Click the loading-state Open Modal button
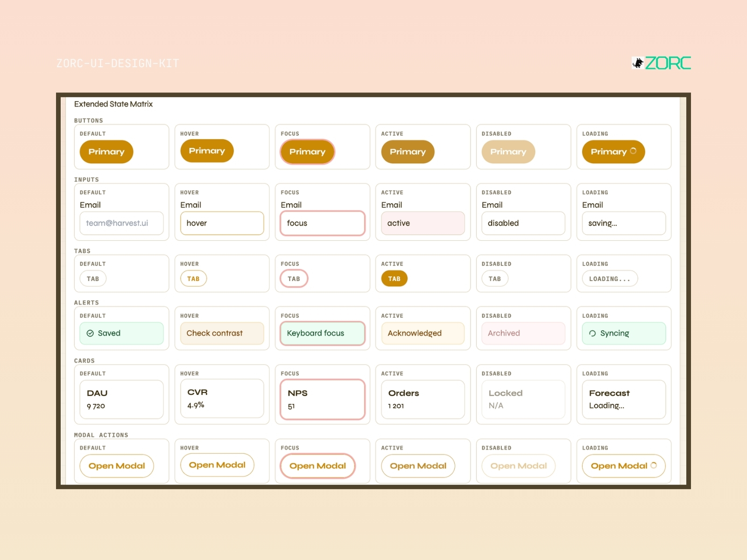The width and height of the screenshot is (747, 560). click(624, 466)
